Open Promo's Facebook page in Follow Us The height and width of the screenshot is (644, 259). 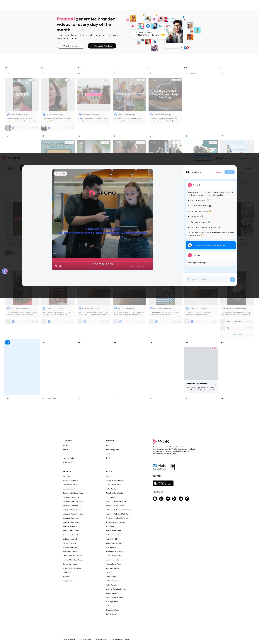tap(155, 499)
